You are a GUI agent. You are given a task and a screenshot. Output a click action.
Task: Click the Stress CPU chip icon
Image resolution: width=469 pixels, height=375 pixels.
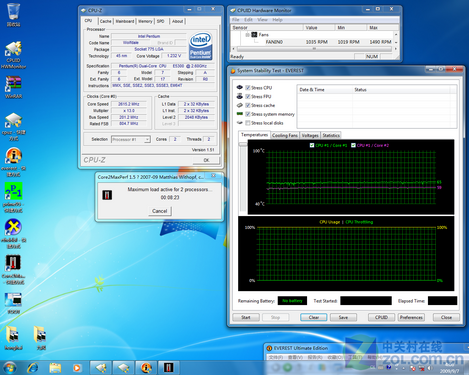pos(239,87)
